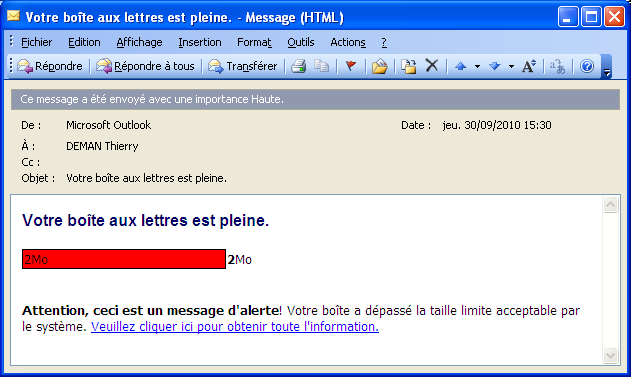Click the font size A icon
The width and height of the screenshot is (631, 377).
[529, 66]
